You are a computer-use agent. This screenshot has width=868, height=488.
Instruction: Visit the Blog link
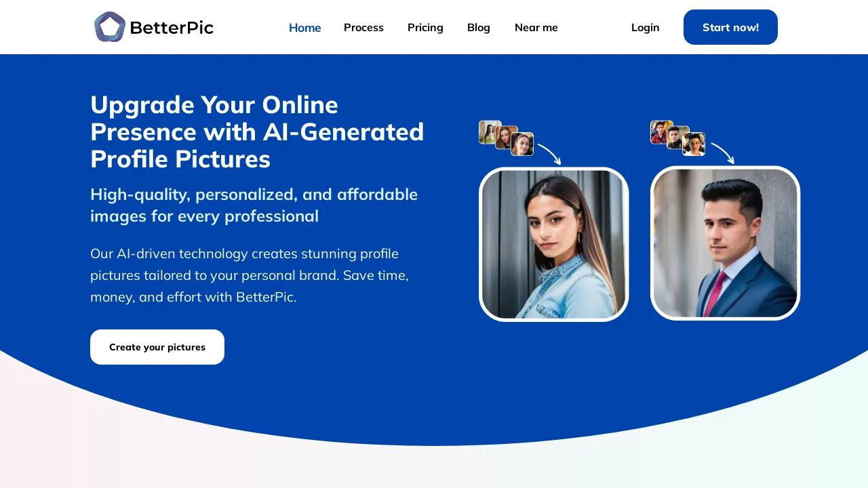(479, 28)
